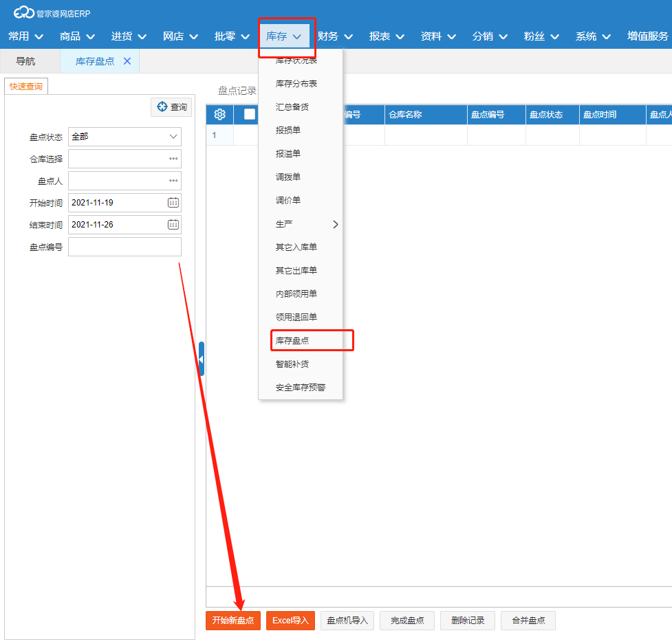Click the Excel导入 button
This screenshot has height=644, width=672.
click(290, 621)
